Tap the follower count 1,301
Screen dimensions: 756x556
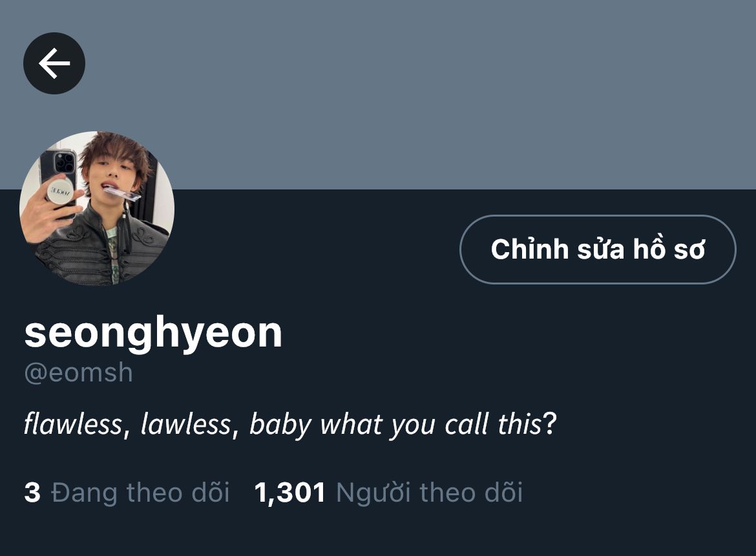tap(289, 493)
